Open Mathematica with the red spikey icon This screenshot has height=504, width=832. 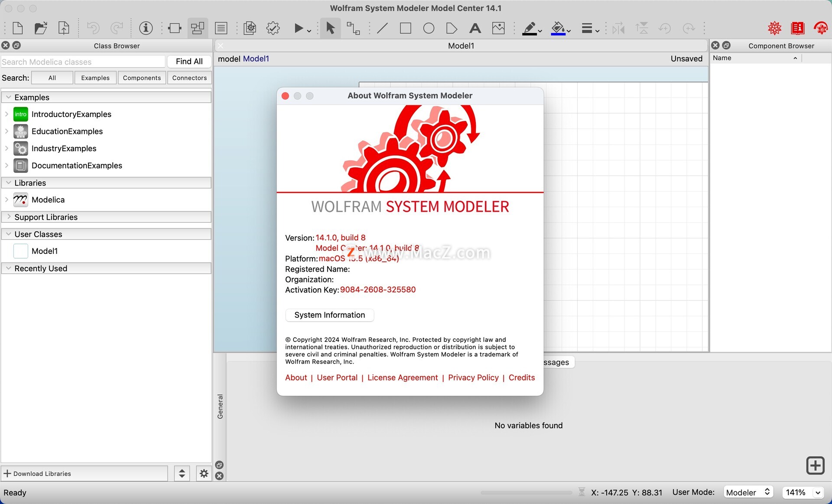pyautogui.click(x=774, y=28)
